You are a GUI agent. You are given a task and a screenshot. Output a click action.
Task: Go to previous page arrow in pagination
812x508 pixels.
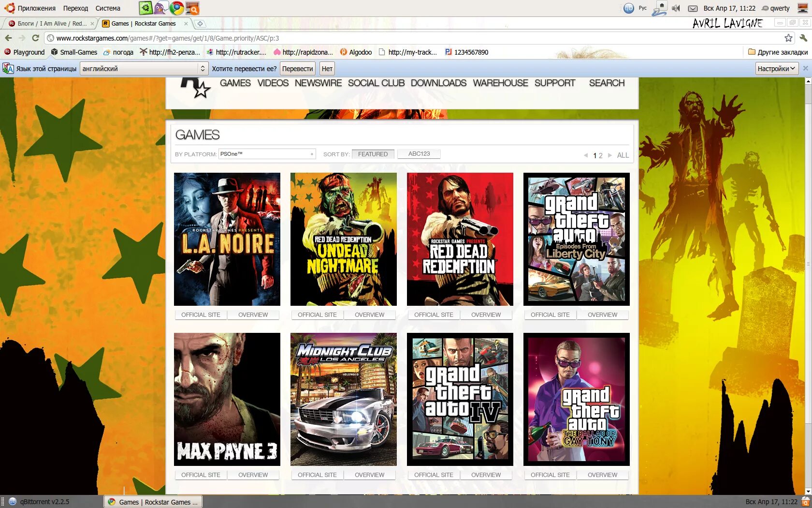(586, 155)
